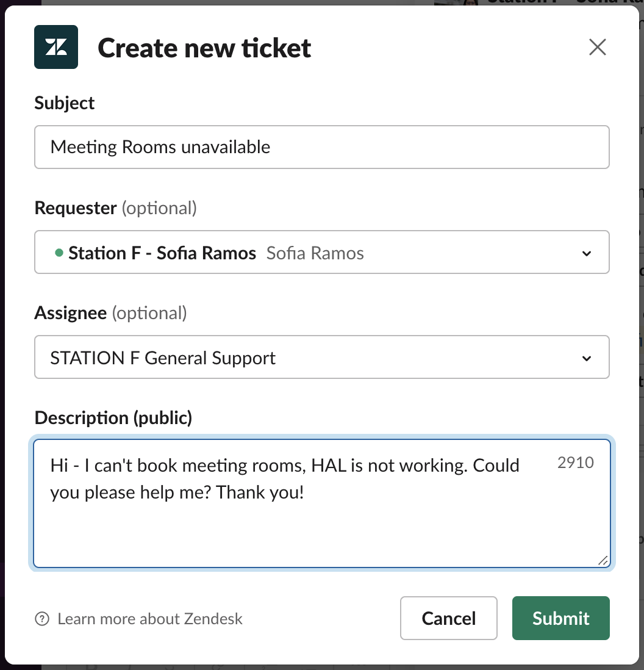The height and width of the screenshot is (670, 644).
Task: Click the Subject input field
Action: pyautogui.click(x=322, y=147)
